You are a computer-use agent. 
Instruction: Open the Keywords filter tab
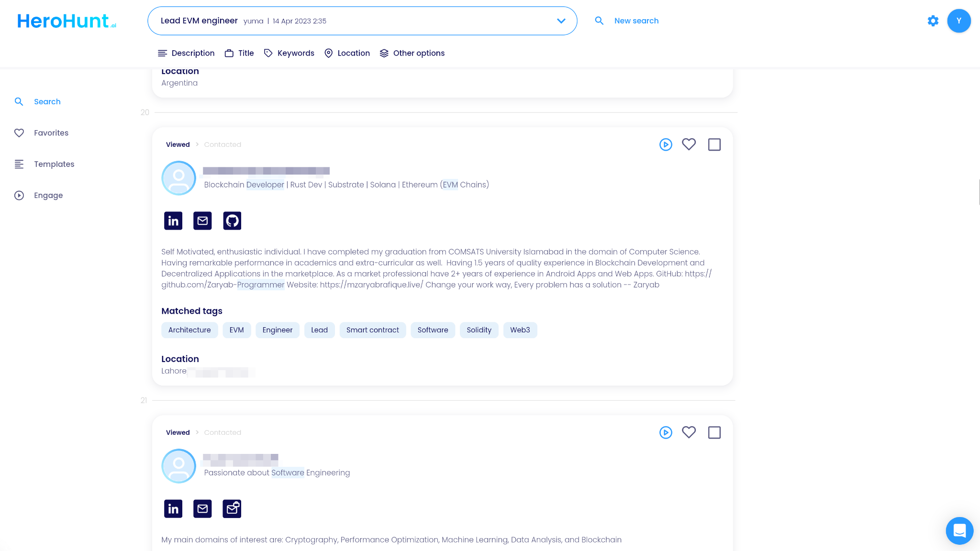[x=289, y=53]
